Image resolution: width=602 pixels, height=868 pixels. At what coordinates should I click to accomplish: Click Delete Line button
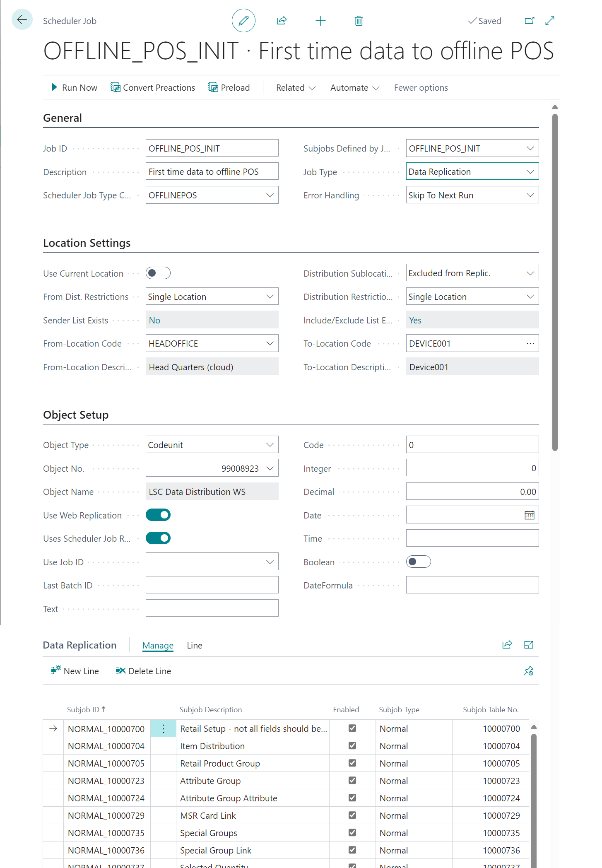point(143,671)
